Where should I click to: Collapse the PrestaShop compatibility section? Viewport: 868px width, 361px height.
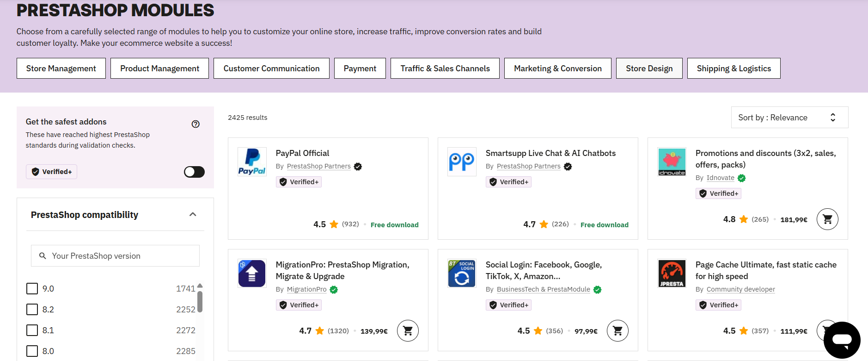click(193, 214)
